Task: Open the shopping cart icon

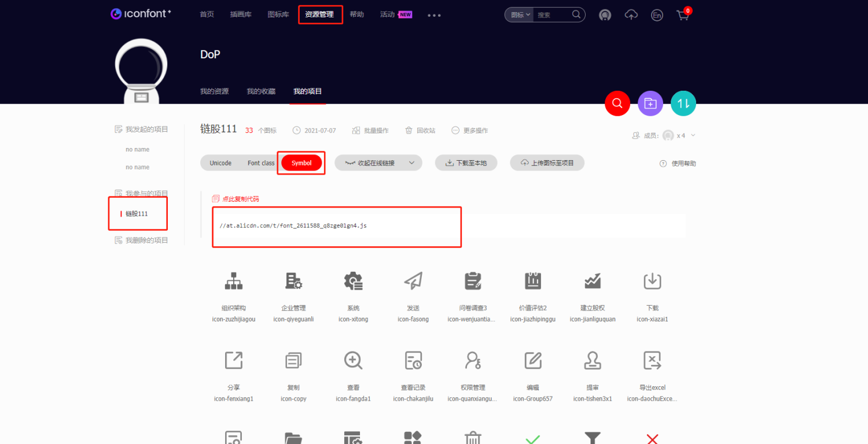Action: click(x=683, y=14)
